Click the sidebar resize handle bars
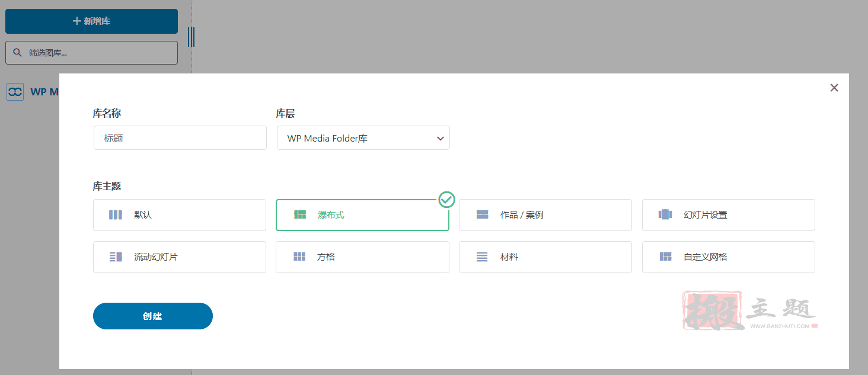This screenshot has height=375, width=868. click(x=191, y=37)
